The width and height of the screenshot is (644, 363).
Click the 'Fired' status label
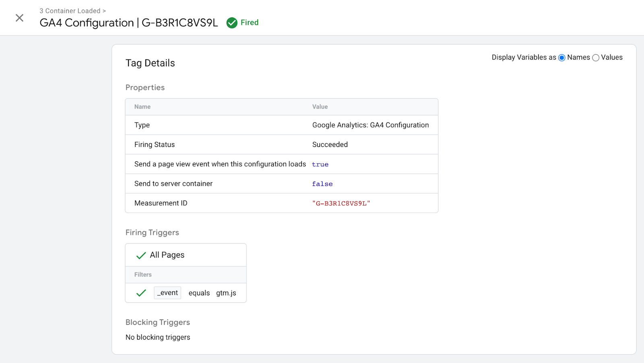point(250,23)
